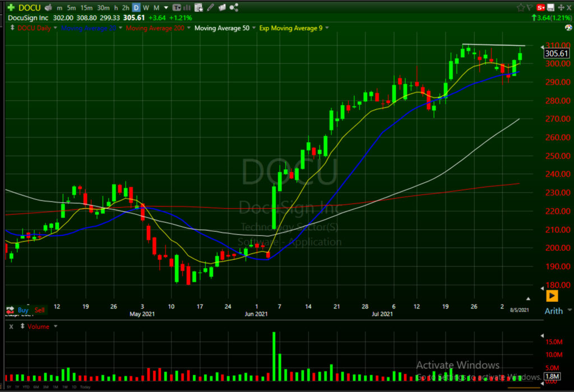
Task: Switch to the 30m timeframe
Action: pos(103,8)
